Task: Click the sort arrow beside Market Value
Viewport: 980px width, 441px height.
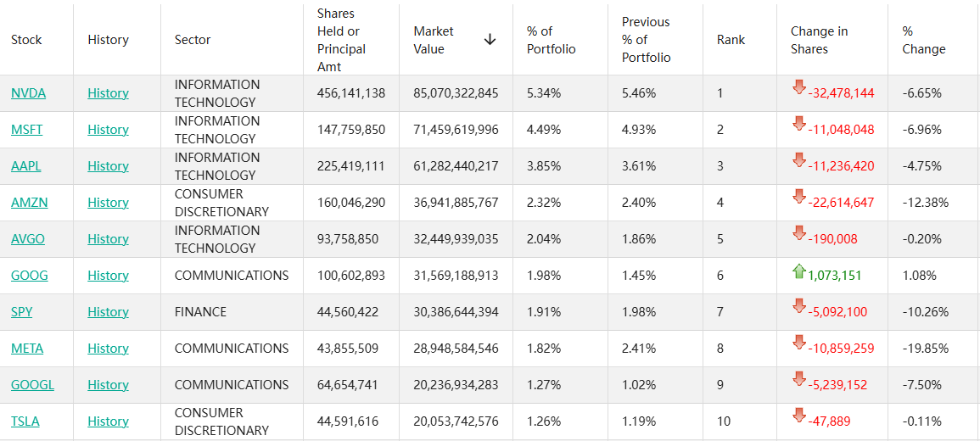Action: click(x=490, y=40)
